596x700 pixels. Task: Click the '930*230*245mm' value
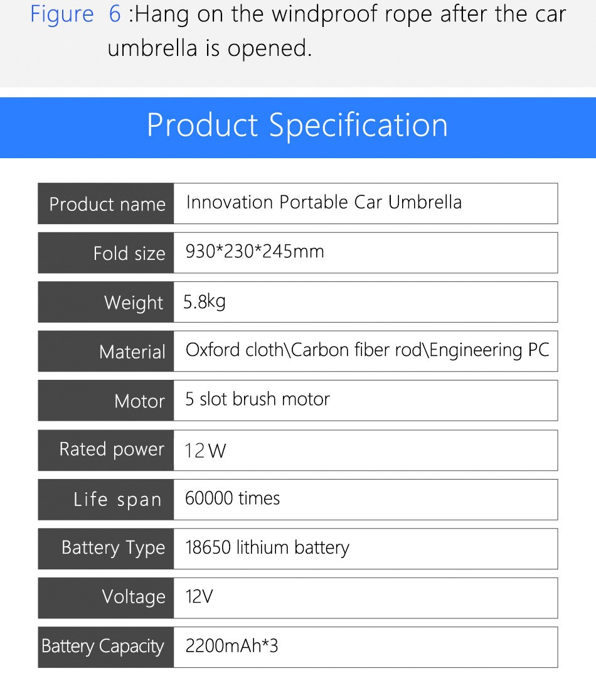(x=255, y=251)
